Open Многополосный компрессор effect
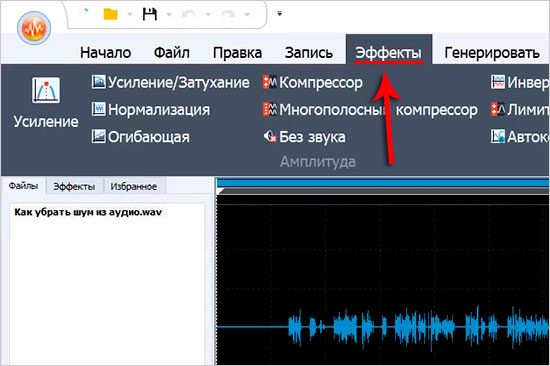 (370, 110)
